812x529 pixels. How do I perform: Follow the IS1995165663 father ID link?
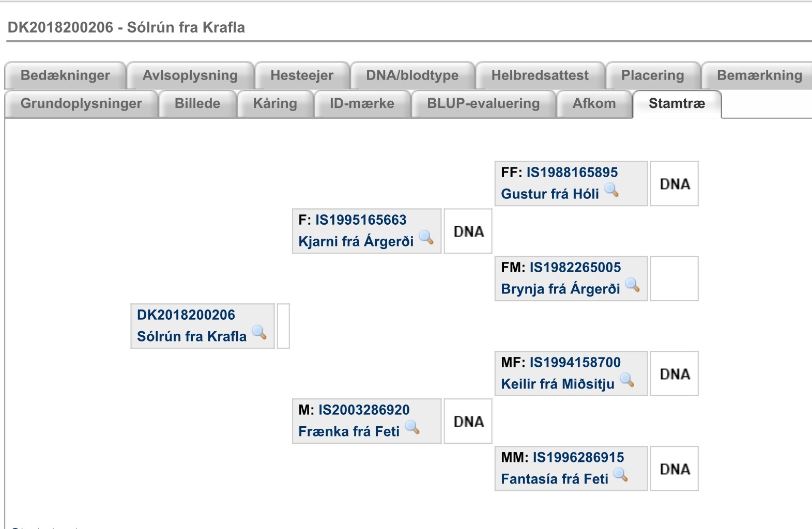tap(361, 220)
